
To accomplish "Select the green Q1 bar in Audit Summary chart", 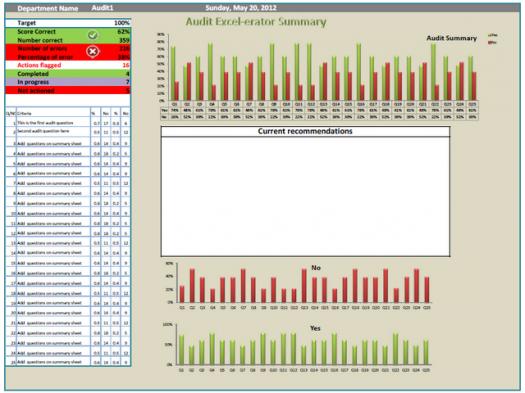I will [172, 73].
